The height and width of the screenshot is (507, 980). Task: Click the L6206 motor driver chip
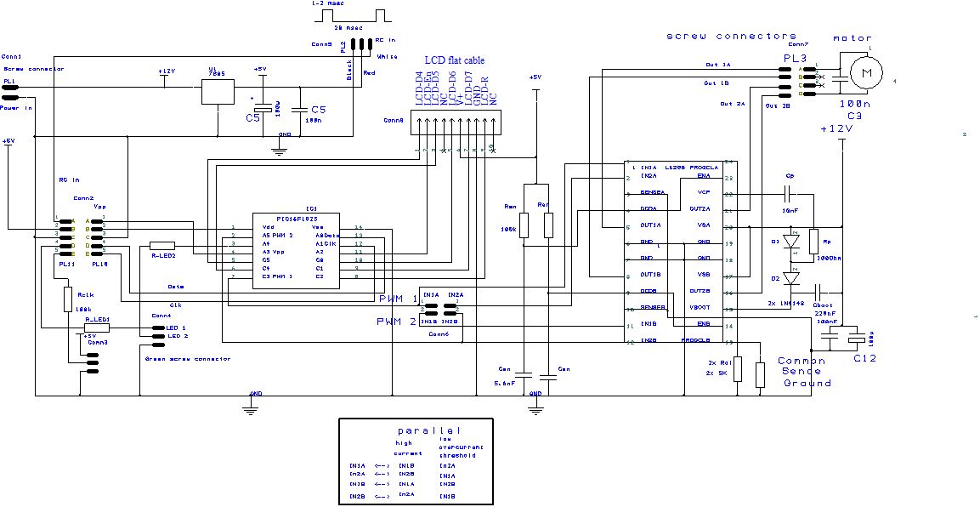click(x=679, y=253)
